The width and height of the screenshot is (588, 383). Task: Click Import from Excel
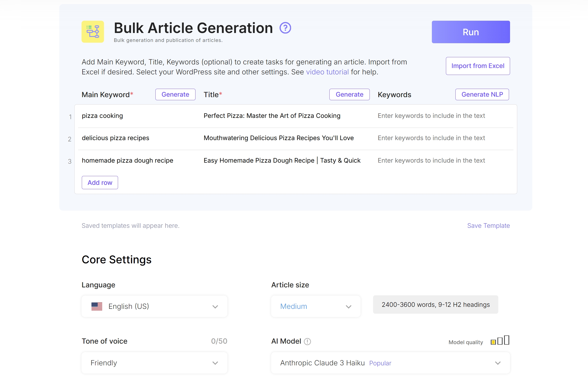coord(478,66)
